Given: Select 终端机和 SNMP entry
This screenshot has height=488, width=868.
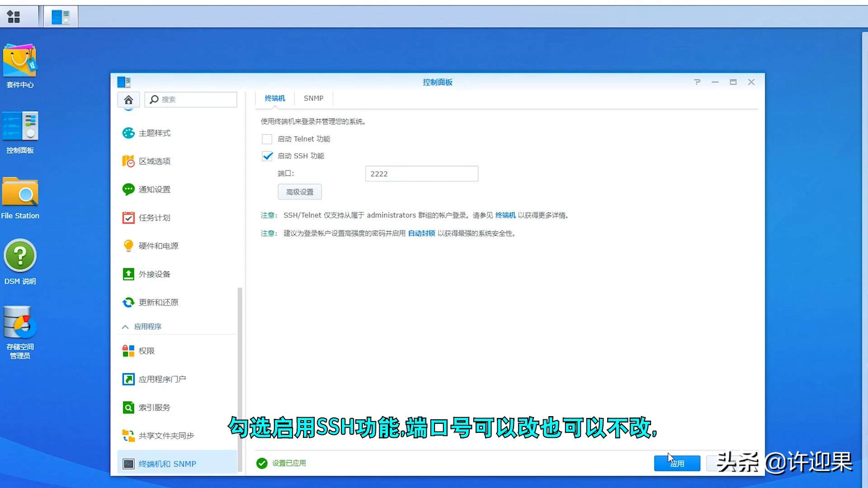Looking at the screenshot, I should [x=167, y=464].
